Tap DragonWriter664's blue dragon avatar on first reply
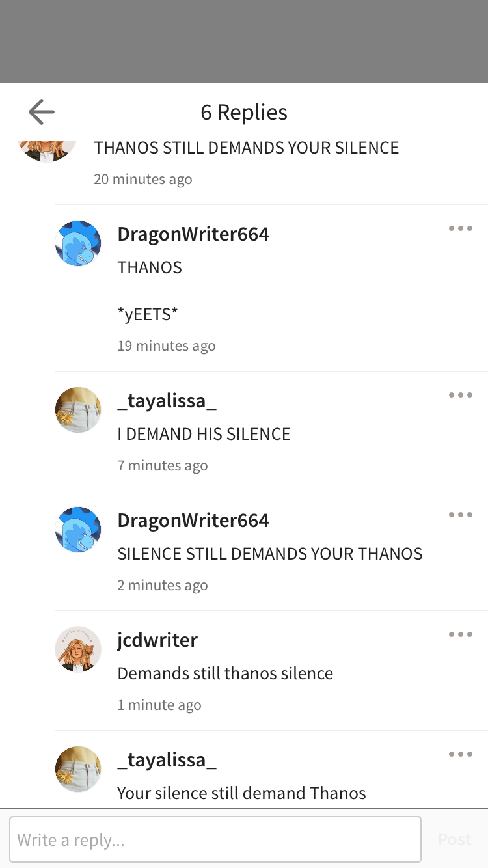Viewport: 488px width, 868px height. click(78, 243)
